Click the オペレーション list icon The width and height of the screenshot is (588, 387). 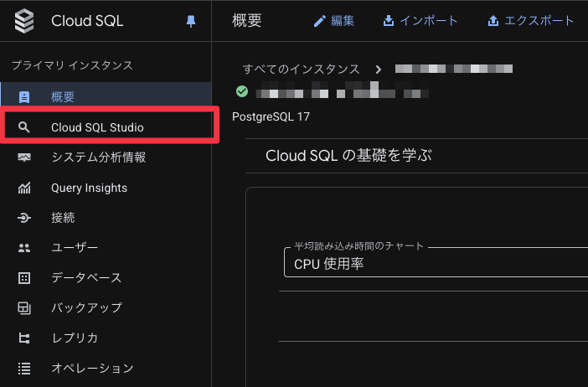24,368
